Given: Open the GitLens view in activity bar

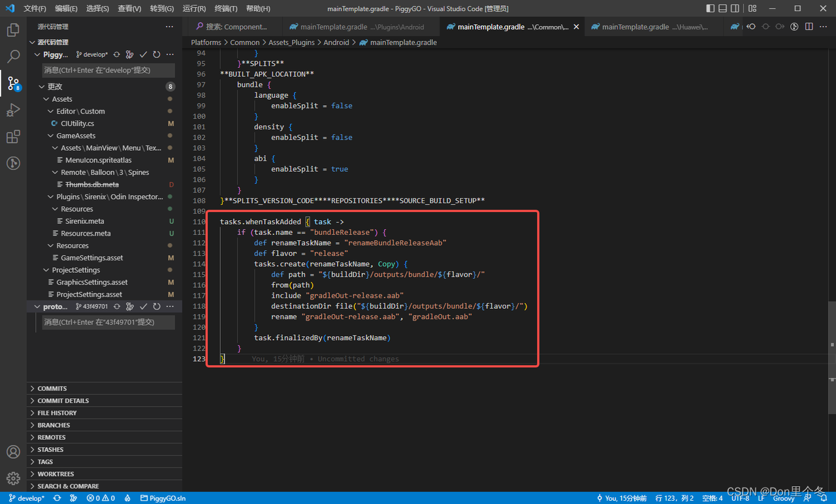Looking at the screenshot, I should [x=13, y=163].
